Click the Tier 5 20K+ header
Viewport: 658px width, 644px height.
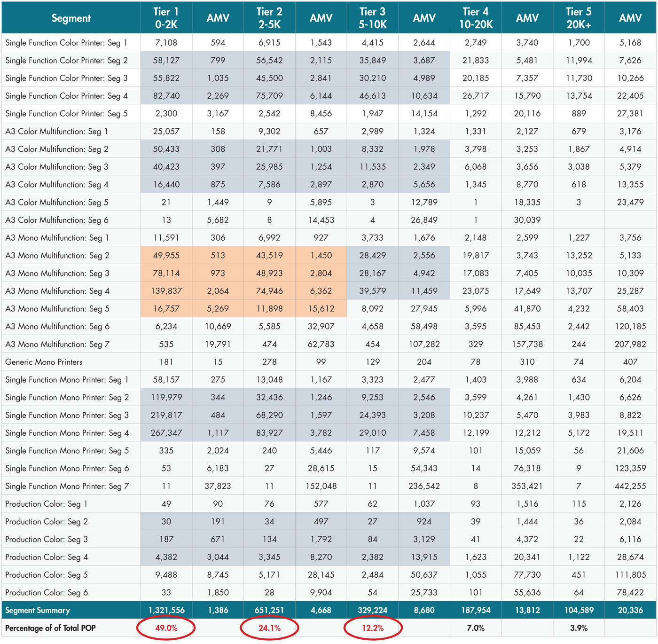pyautogui.click(x=579, y=18)
